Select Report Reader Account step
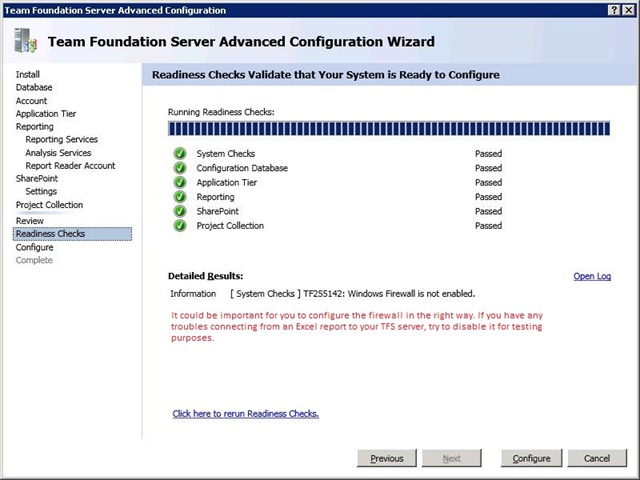The height and width of the screenshot is (480, 640). coord(70,166)
